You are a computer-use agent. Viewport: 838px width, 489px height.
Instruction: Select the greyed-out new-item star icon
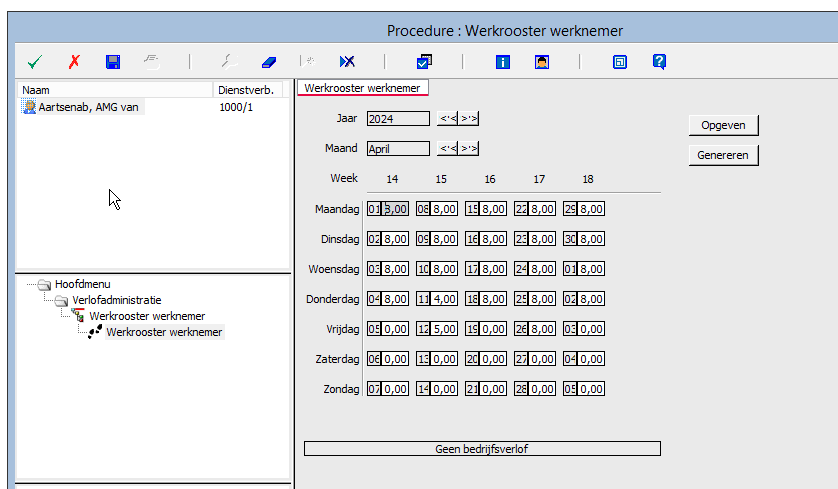tap(308, 62)
